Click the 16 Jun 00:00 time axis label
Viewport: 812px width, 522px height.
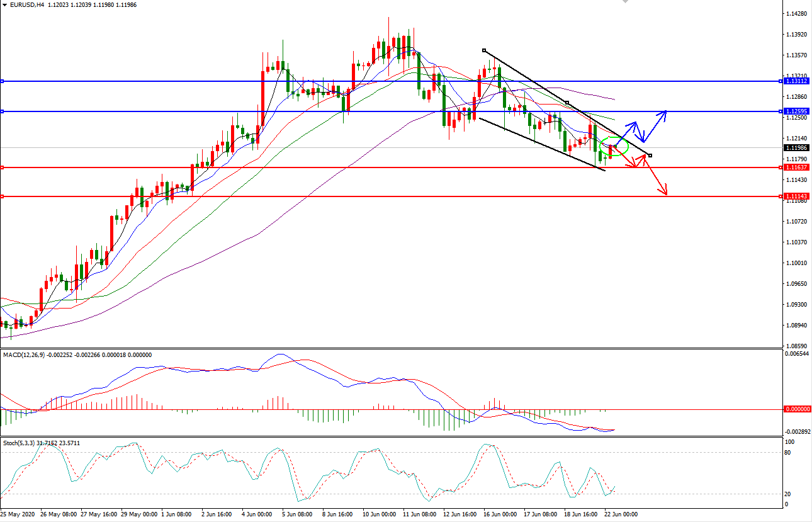pos(500,514)
